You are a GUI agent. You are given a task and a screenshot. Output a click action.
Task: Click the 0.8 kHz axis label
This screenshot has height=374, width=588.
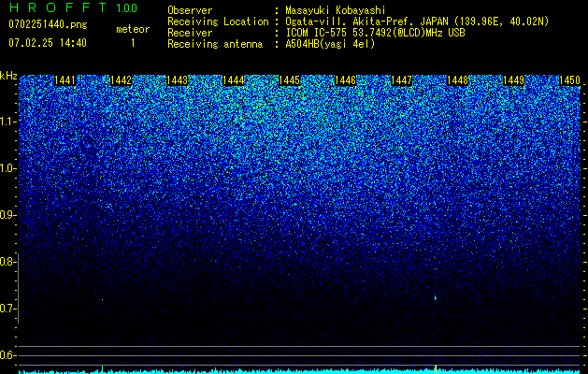(x=7, y=262)
